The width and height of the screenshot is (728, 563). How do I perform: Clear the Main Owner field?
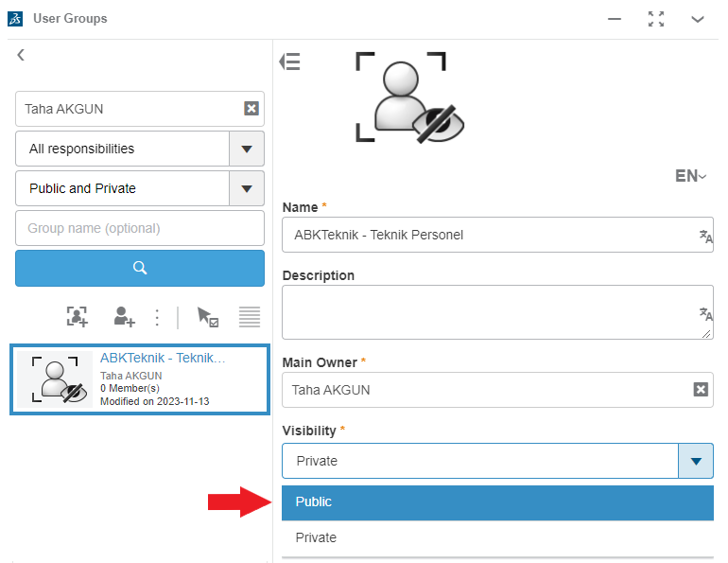point(701,390)
